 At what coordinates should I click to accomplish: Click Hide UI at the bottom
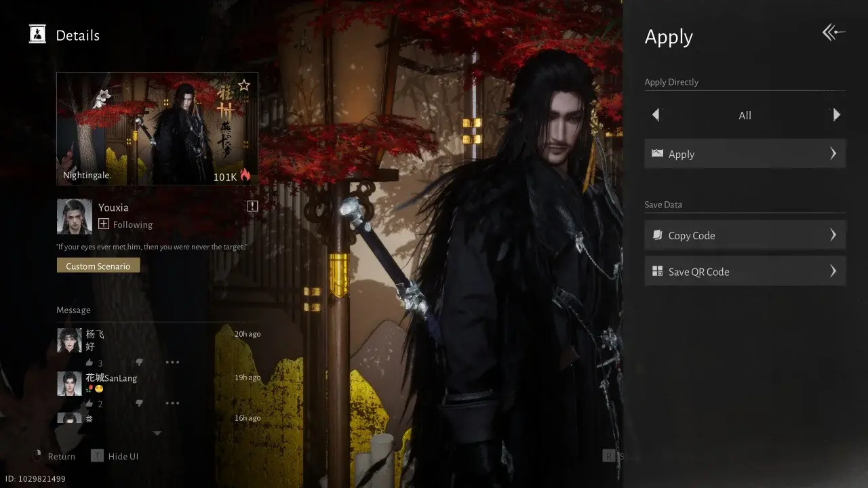click(115, 456)
